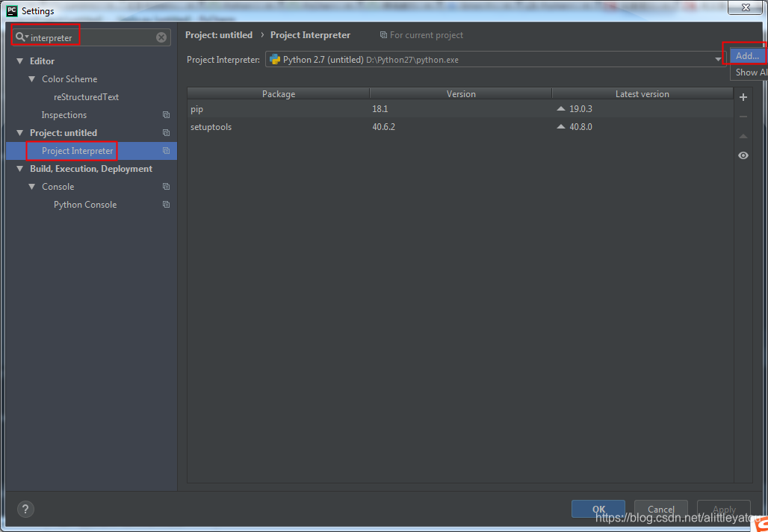768x532 pixels.
Task: Click the upgrade package arrow icon
Action: pyautogui.click(x=743, y=136)
